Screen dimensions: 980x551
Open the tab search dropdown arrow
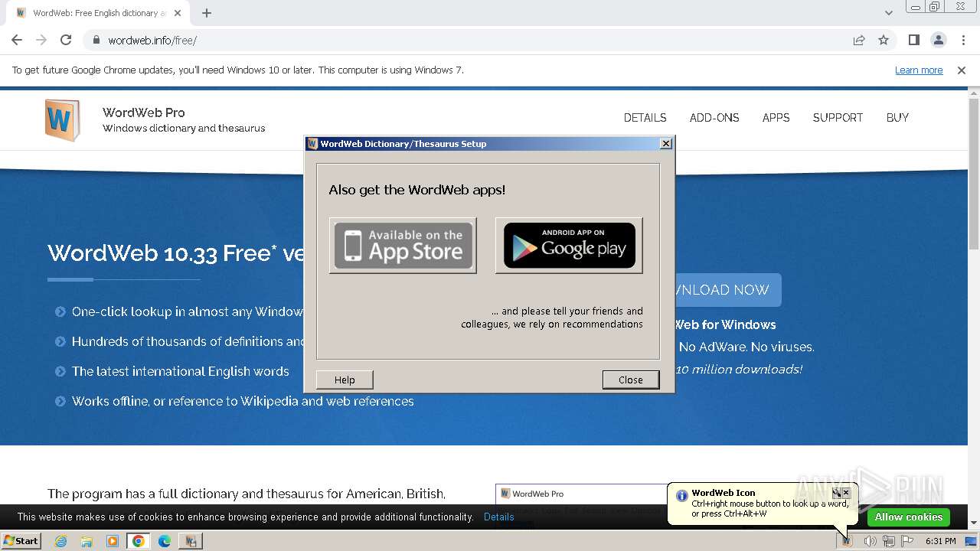tap(888, 13)
